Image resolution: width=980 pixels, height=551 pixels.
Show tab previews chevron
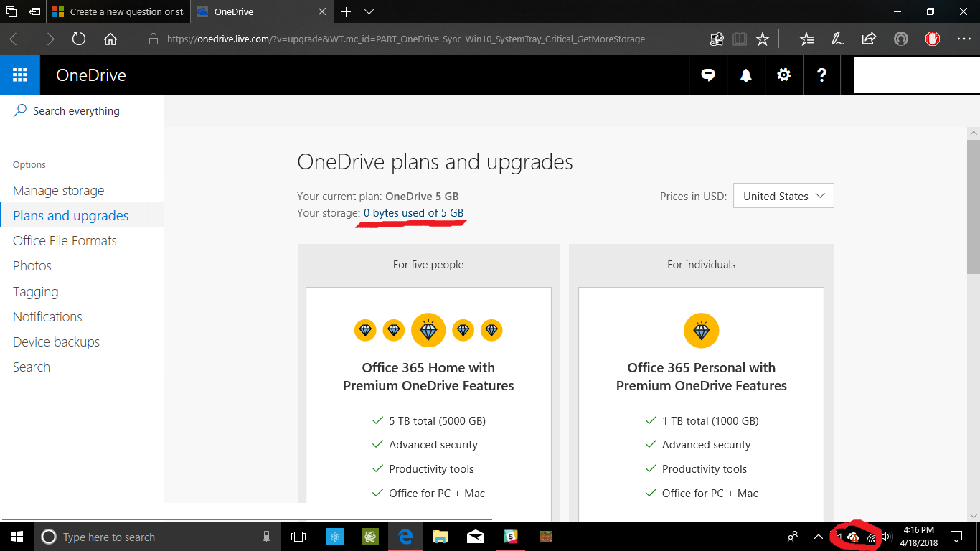[x=369, y=11]
